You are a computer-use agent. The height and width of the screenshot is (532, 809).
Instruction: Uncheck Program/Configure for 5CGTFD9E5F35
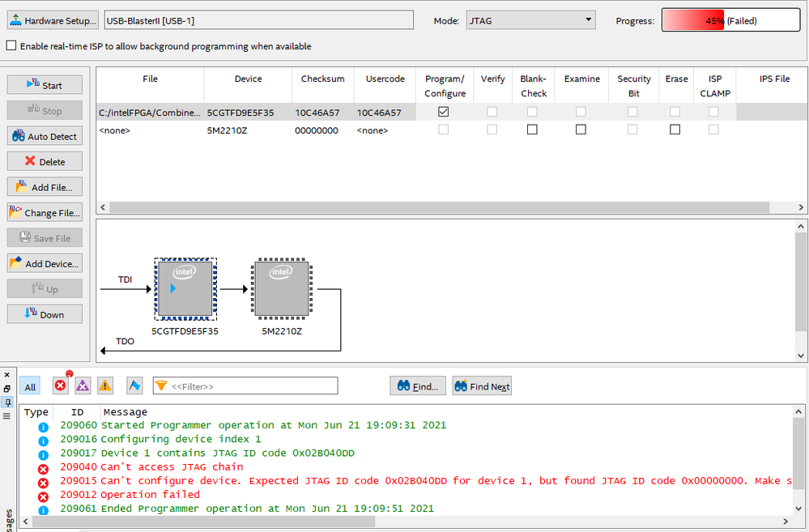[443, 113]
